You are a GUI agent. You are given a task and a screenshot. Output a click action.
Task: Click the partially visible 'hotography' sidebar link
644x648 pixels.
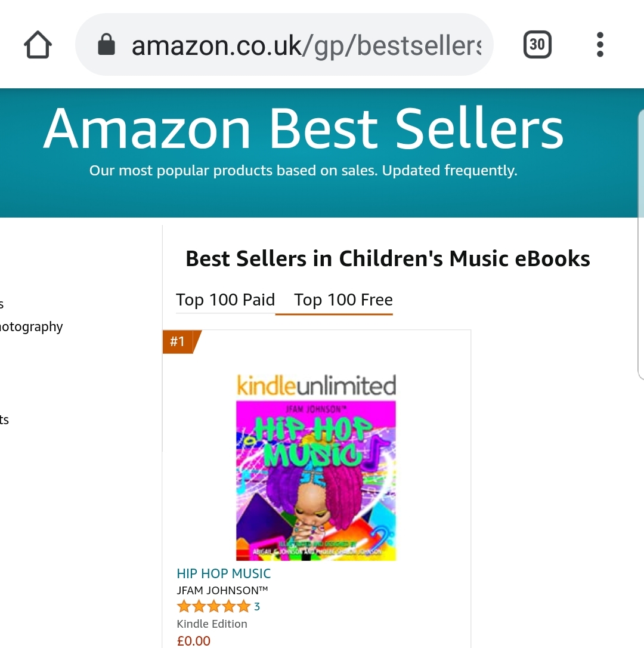coord(31,326)
